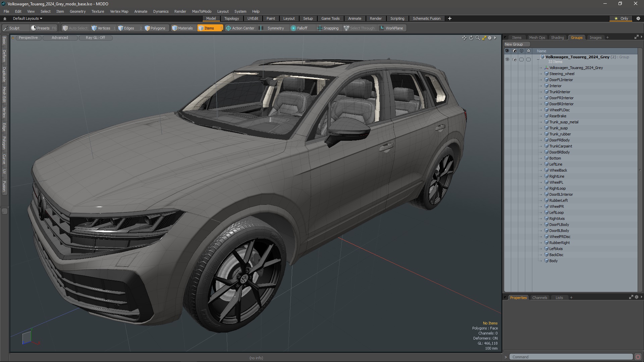644x362 pixels.
Task: Open the Default Layouts dropdown
Action: coord(28,18)
